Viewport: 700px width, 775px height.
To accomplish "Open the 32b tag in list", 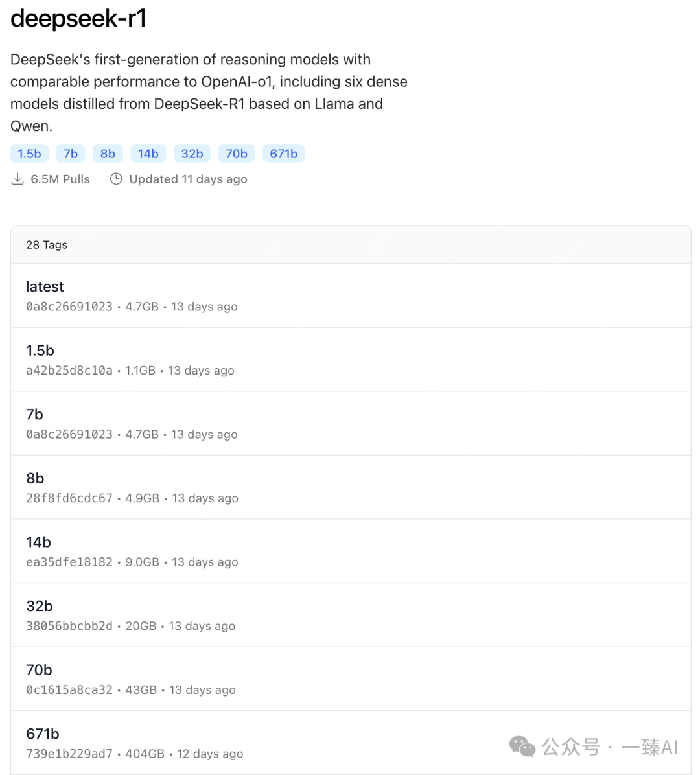I will [40, 606].
